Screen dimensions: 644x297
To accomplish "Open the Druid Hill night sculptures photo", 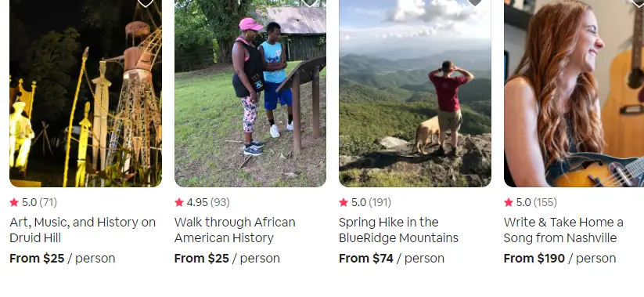I will pyautogui.click(x=85, y=93).
